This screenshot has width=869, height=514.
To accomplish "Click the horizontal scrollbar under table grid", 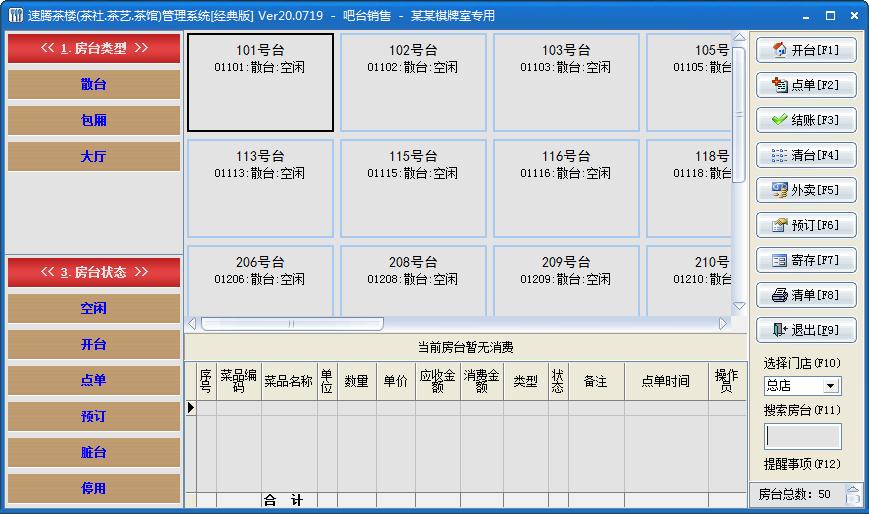I will [x=292, y=324].
